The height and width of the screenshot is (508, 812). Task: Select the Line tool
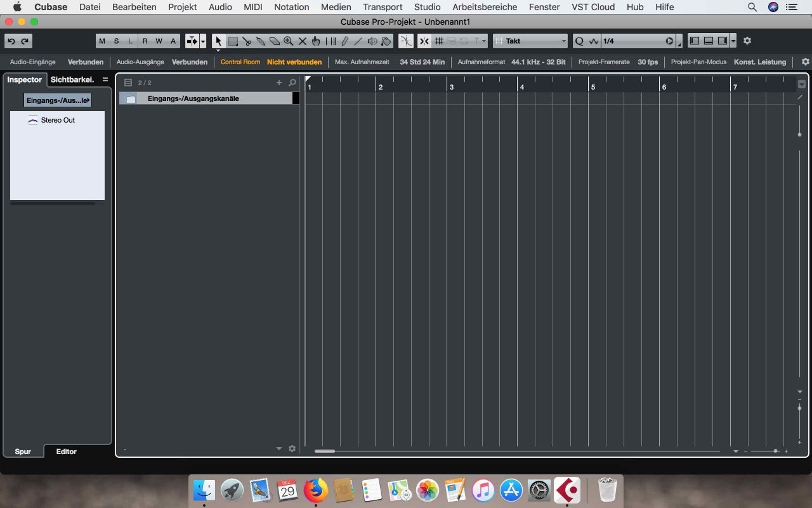point(358,41)
